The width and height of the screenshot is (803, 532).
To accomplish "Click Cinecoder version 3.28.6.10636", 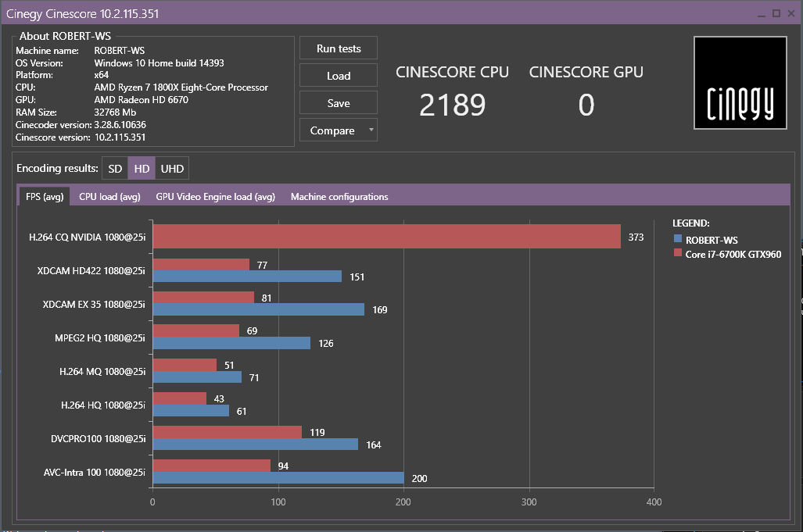I will tap(120, 125).
